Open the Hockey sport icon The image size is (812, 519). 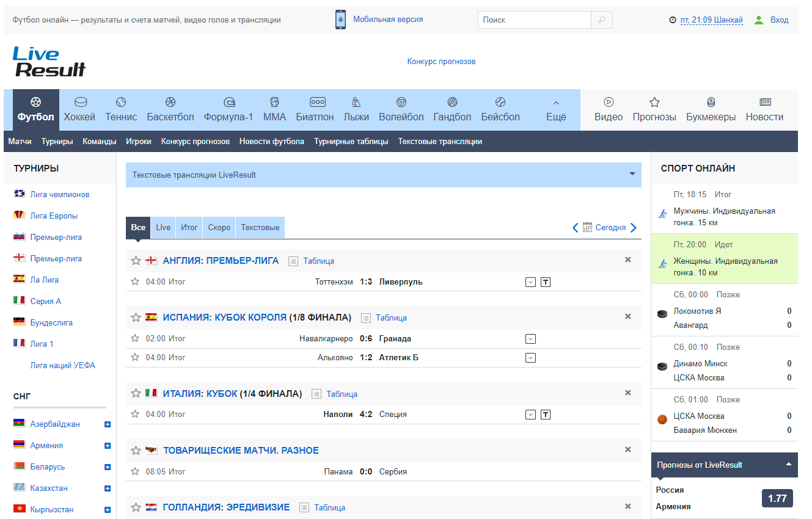pyautogui.click(x=80, y=103)
